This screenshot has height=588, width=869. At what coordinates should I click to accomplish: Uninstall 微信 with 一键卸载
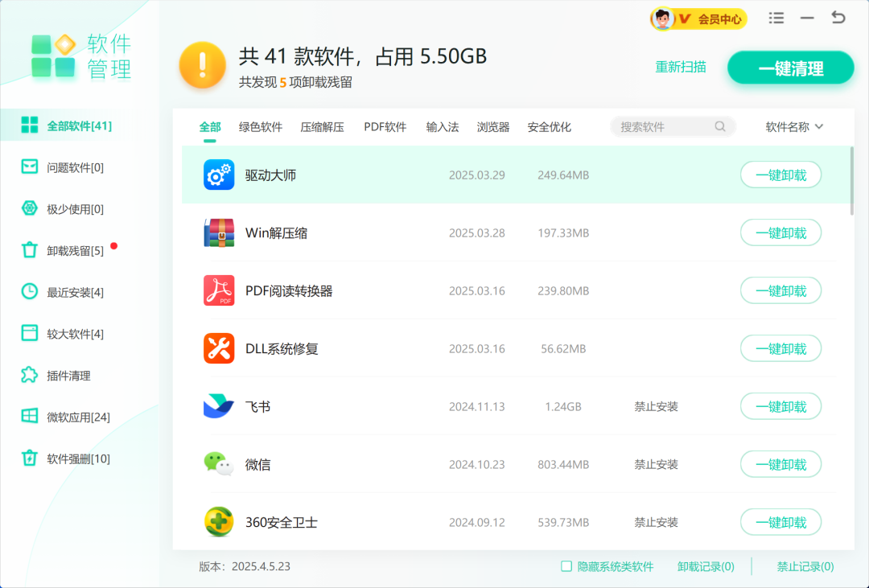[x=780, y=464]
